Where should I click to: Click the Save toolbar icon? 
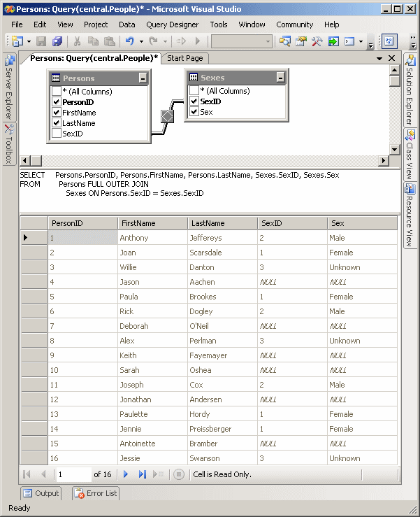coord(41,41)
